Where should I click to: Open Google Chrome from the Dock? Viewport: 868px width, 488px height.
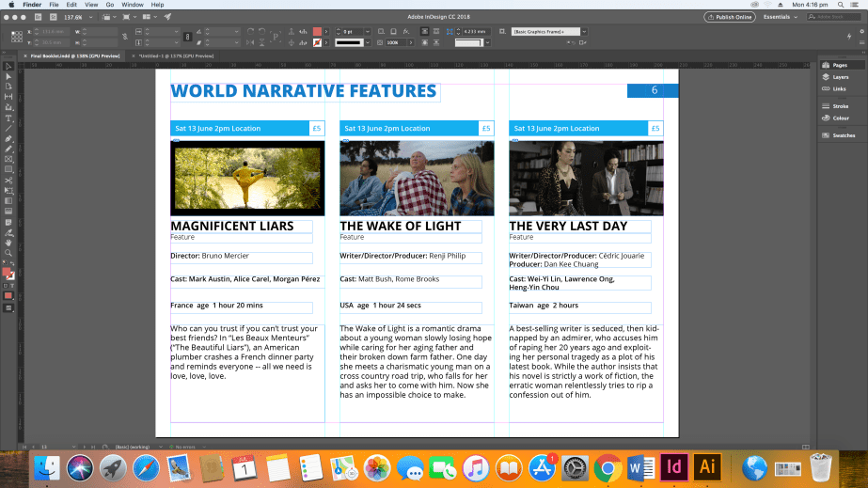[608, 468]
